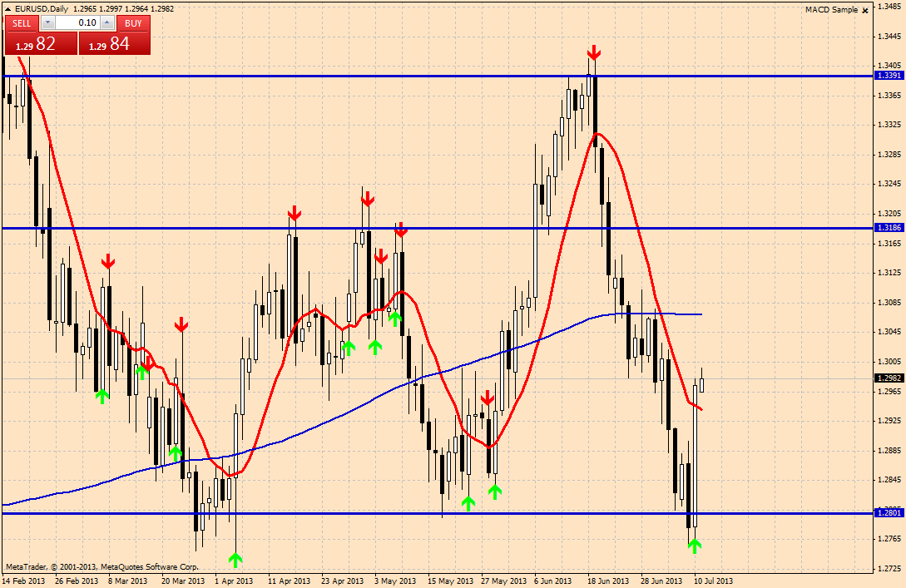Click the 23 Apr 2013 date label
The width and height of the screenshot is (906, 588).
coord(343,581)
